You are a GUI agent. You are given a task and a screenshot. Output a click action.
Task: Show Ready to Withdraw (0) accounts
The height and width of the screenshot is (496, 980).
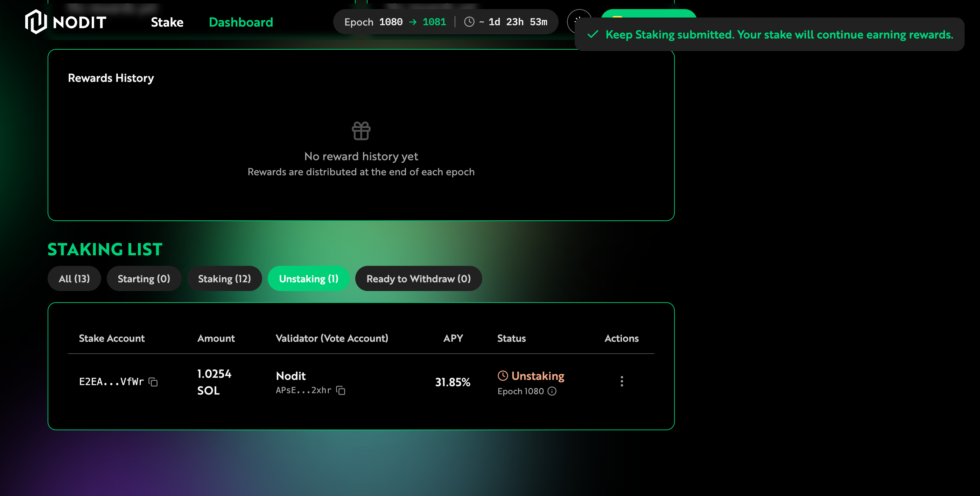419,278
